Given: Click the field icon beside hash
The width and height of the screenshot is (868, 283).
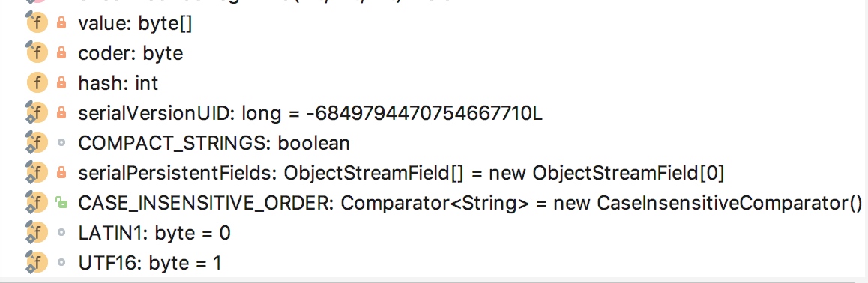Looking at the screenshot, I should (37, 83).
